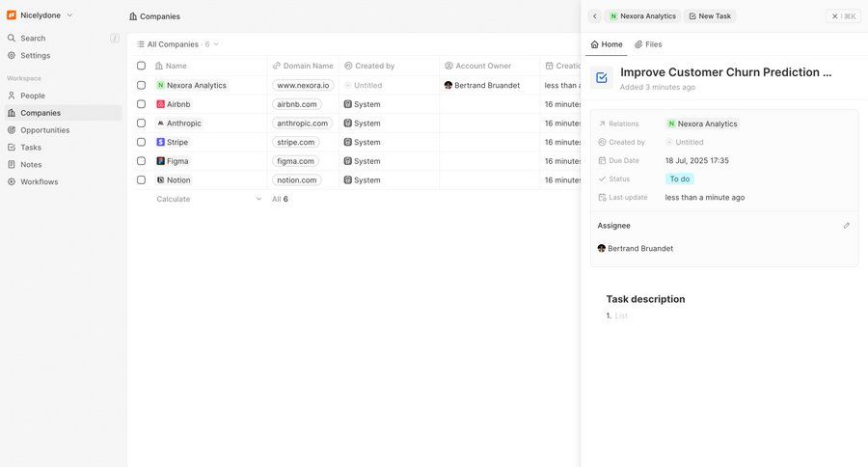Open Settings in the sidebar

coord(36,55)
